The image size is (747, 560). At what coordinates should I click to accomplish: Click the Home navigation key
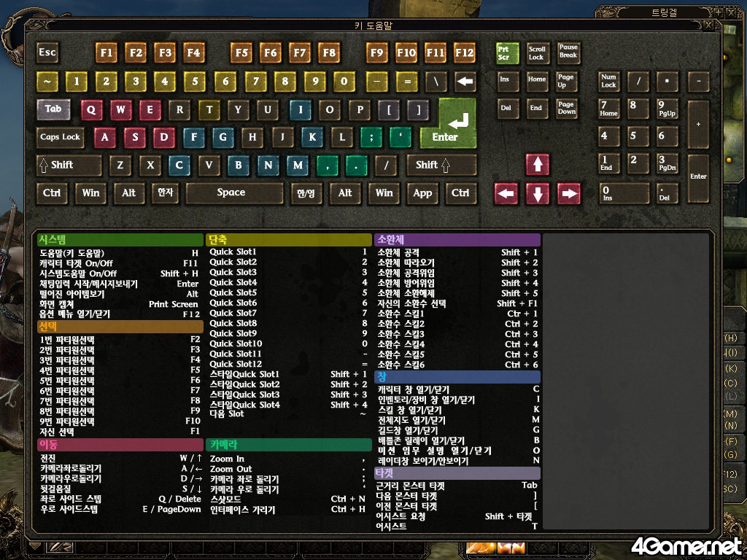(537, 82)
